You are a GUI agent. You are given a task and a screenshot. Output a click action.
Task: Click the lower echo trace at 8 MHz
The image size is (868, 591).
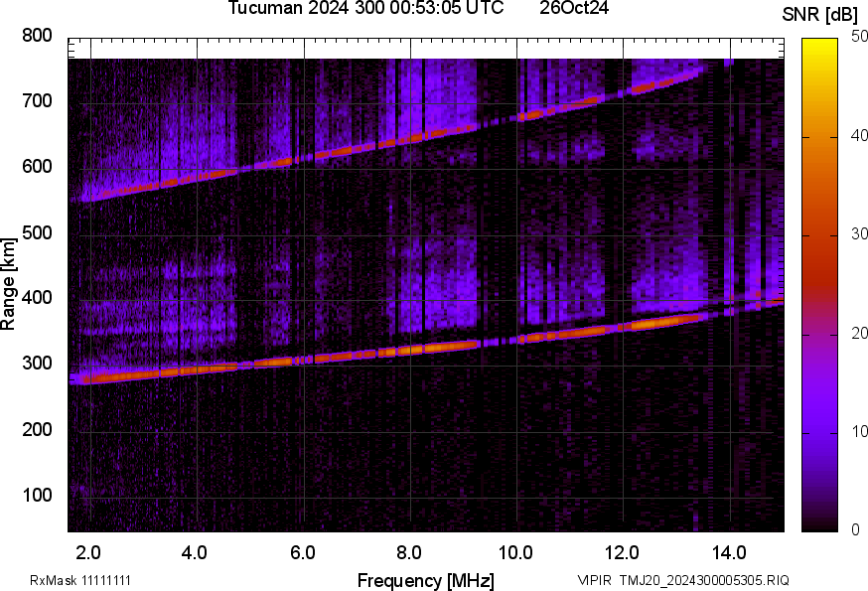point(409,350)
